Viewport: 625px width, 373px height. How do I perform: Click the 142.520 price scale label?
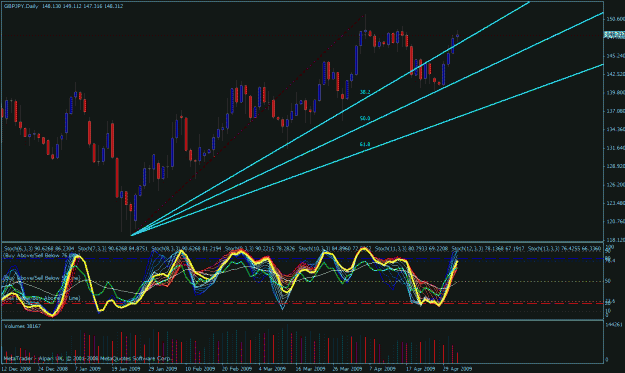615,74
